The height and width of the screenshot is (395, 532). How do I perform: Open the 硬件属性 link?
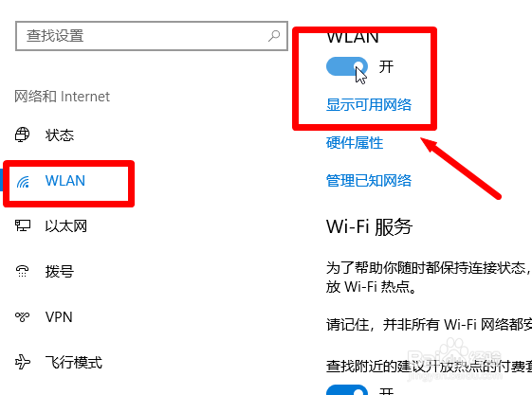355,143
